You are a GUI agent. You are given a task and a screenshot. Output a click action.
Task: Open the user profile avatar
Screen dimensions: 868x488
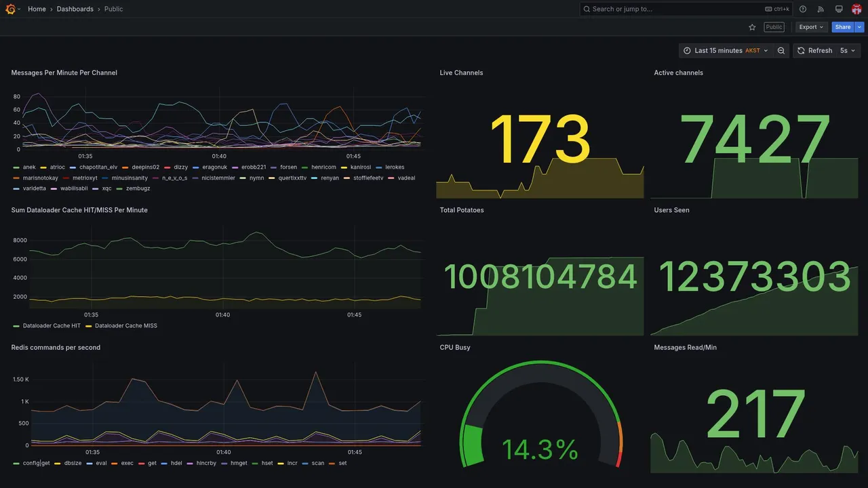click(856, 9)
